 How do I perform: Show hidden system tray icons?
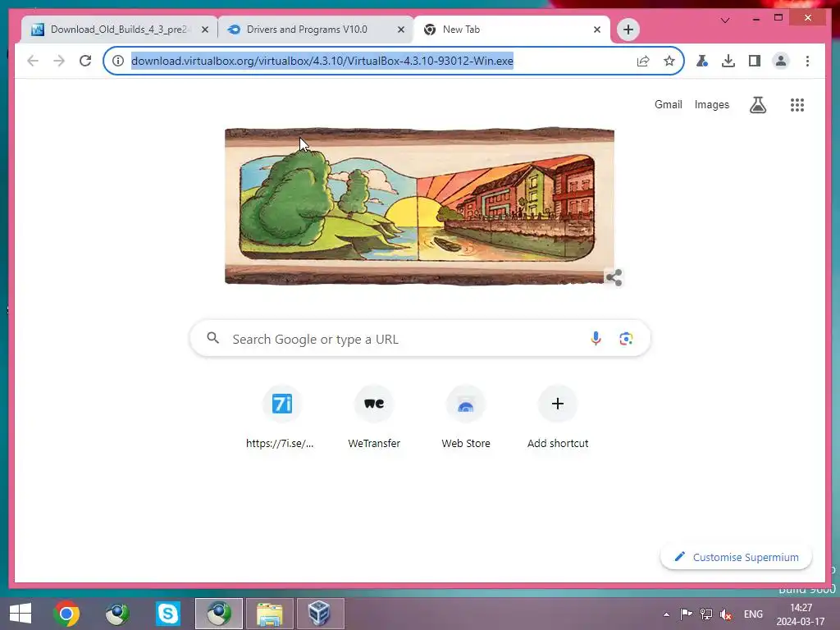[666, 614]
